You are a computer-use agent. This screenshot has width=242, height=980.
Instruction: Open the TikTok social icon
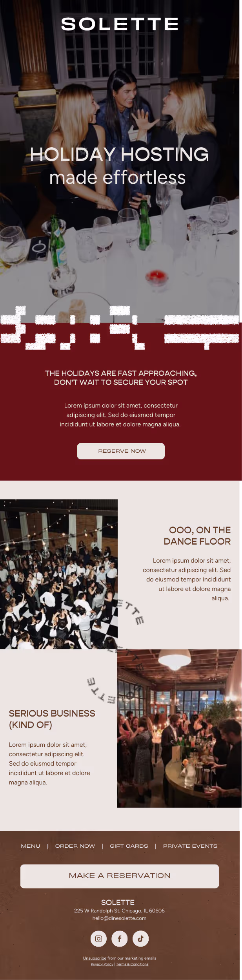click(140, 939)
